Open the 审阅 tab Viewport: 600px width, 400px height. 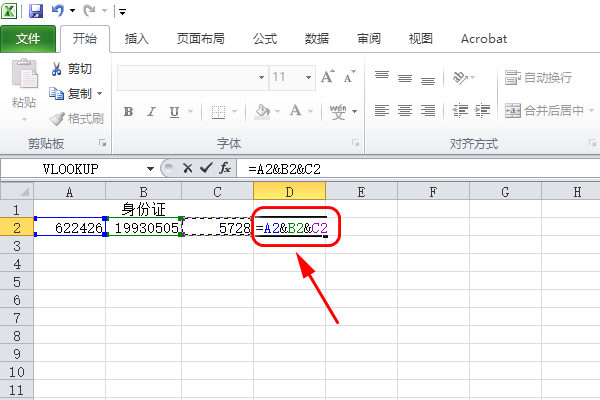point(369,39)
